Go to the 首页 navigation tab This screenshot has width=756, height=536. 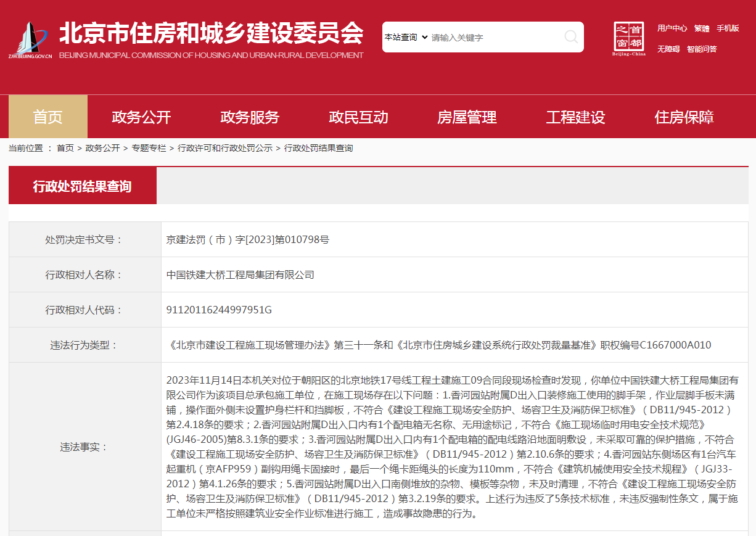click(48, 117)
